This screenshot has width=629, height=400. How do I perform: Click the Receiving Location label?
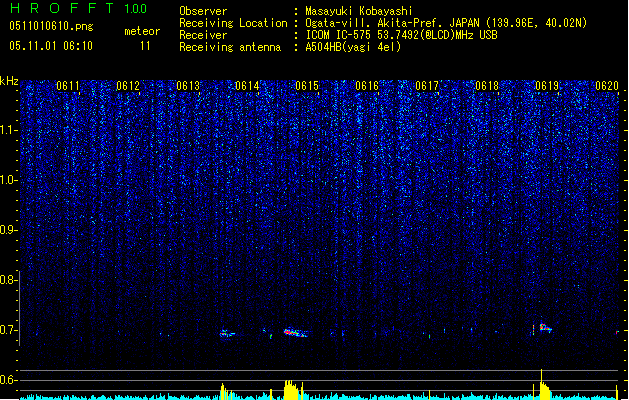coord(233,23)
